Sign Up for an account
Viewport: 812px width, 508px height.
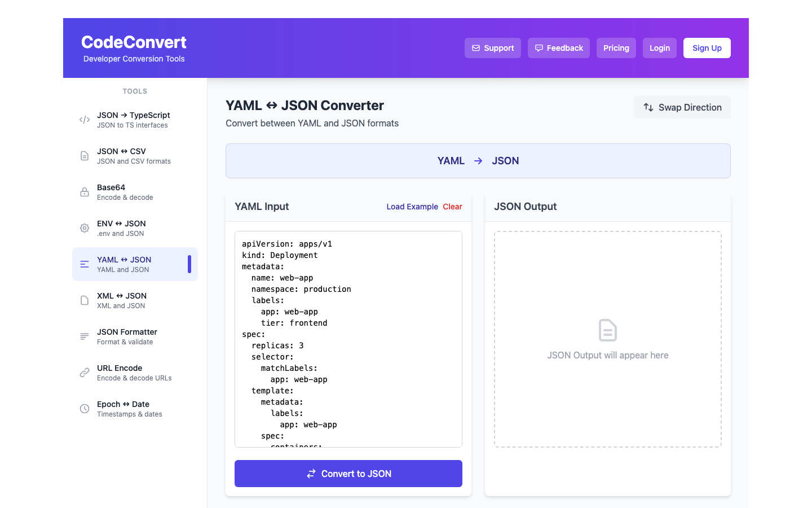click(x=707, y=48)
